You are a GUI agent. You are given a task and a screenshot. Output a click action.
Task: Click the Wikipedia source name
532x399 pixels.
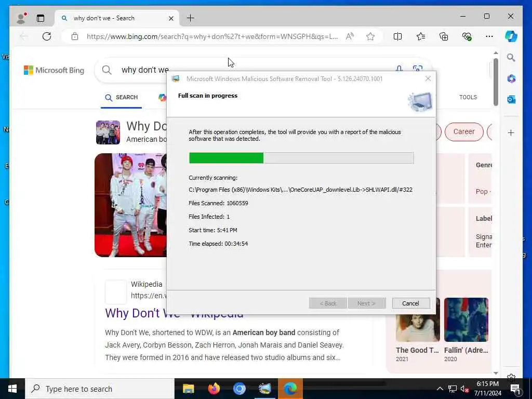click(147, 284)
